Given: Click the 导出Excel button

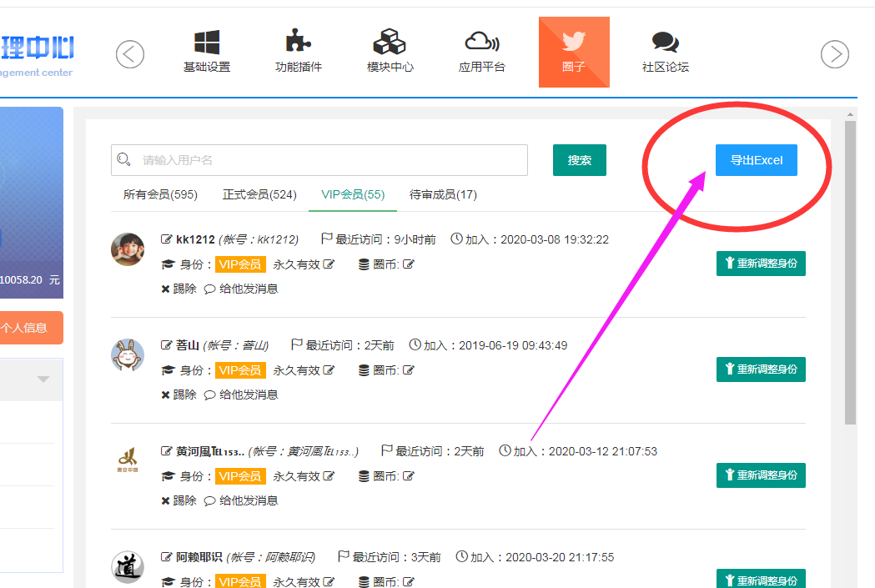Looking at the screenshot, I should (x=756, y=160).
